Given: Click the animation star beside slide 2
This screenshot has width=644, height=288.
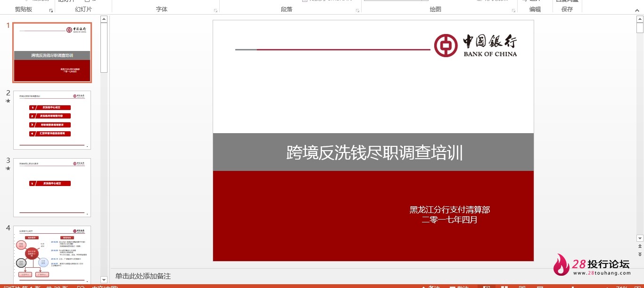Looking at the screenshot, I should pyautogui.click(x=8, y=101).
